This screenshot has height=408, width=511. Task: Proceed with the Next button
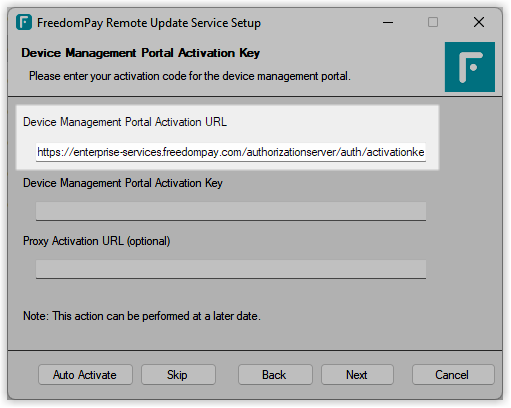[357, 375]
